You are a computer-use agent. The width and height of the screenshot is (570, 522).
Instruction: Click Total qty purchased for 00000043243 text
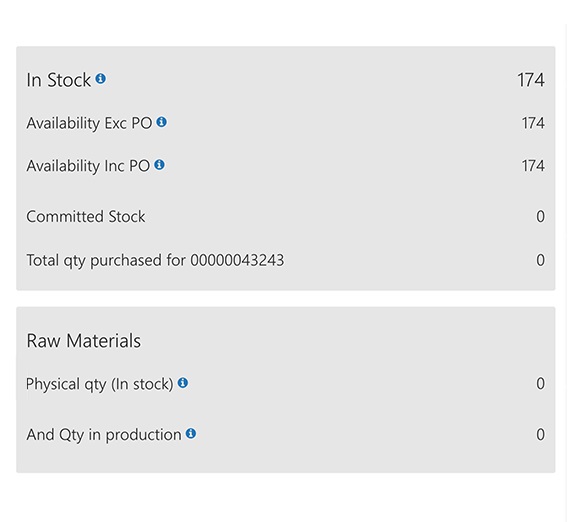[155, 260]
